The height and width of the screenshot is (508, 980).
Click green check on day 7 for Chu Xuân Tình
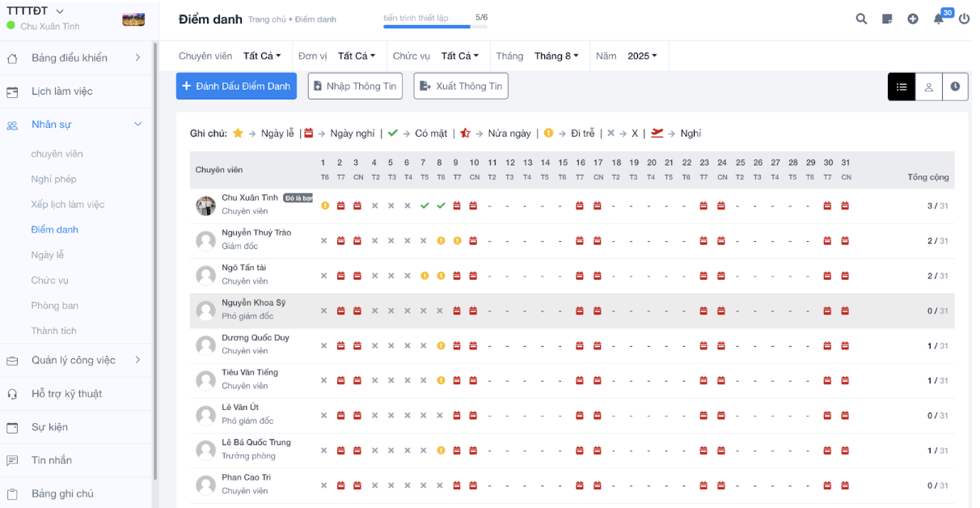(x=425, y=205)
